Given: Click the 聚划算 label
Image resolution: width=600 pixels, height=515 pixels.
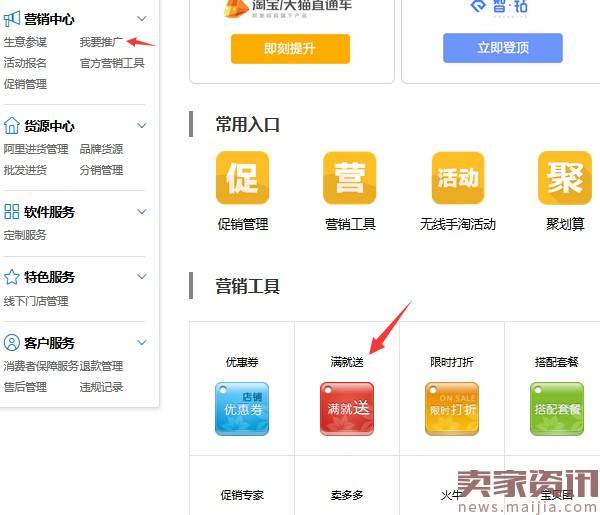Looking at the screenshot, I should pyautogui.click(x=565, y=224).
